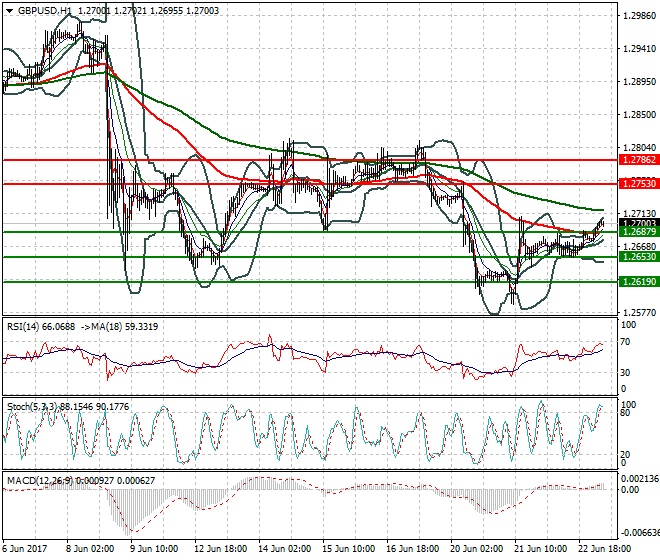Select the red 1.27530 resistance price tag

(635, 184)
